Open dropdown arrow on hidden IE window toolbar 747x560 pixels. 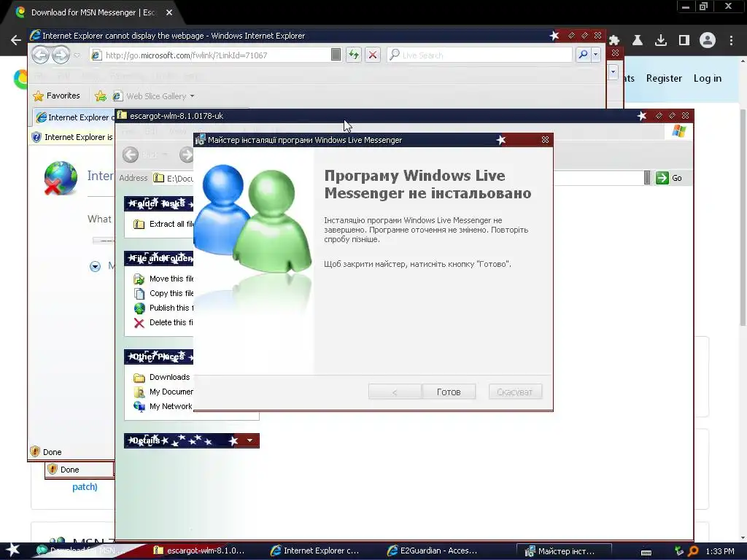[x=613, y=72]
